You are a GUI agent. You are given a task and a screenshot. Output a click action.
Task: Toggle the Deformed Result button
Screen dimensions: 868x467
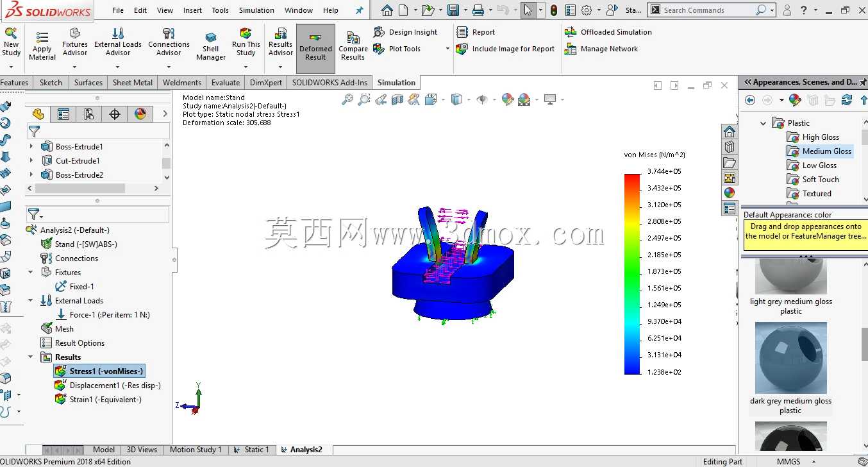click(x=315, y=47)
